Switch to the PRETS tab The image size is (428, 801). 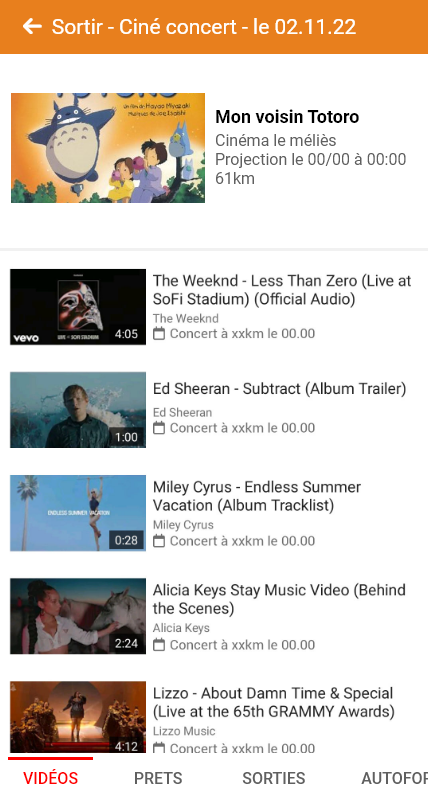(x=158, y=779)
